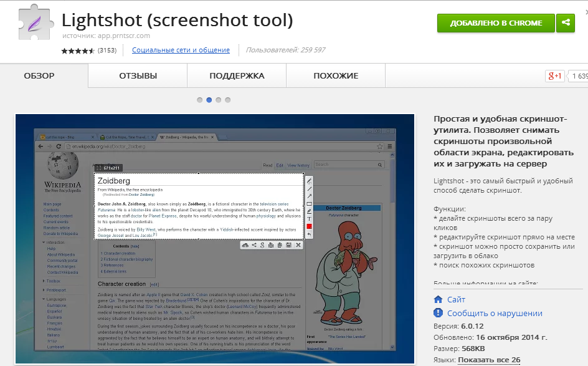Switch to the ПОХОЖИЕ tab
This screenshot has height=366, width=588.
click(336, 75)
